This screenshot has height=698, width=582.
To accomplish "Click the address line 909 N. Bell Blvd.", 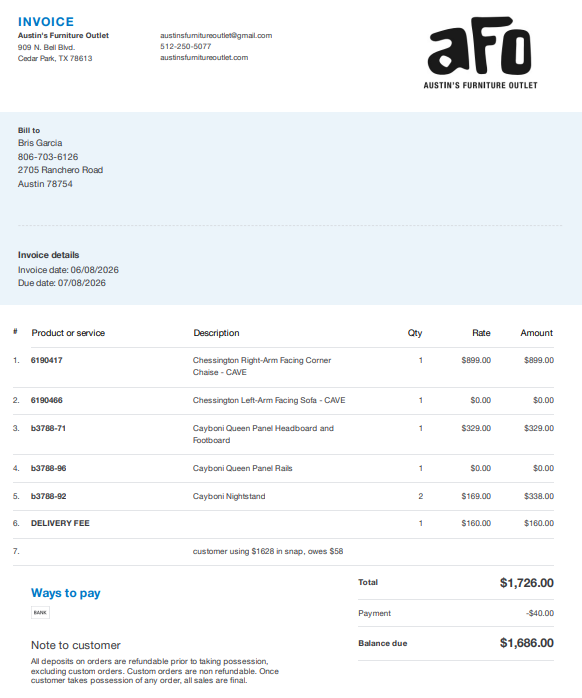I will [x=46, y=47].
